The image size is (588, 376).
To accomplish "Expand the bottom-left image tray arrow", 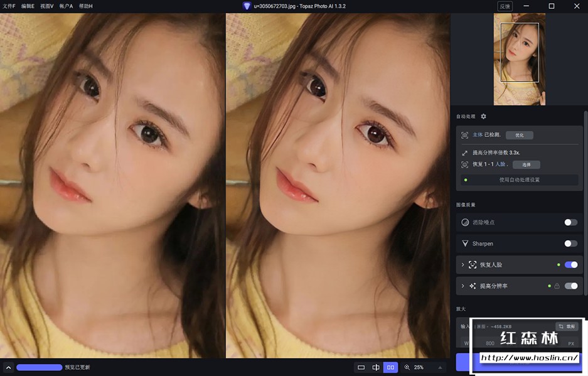I will pos(8,367).
